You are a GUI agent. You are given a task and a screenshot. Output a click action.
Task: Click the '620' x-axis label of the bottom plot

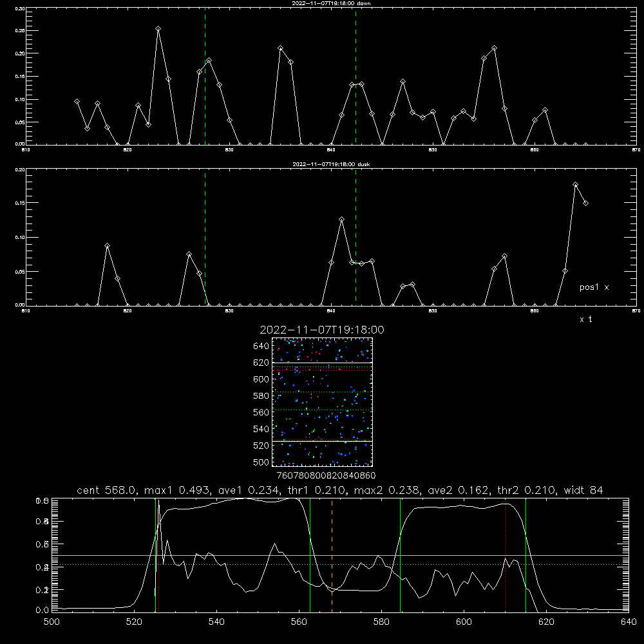546,622
